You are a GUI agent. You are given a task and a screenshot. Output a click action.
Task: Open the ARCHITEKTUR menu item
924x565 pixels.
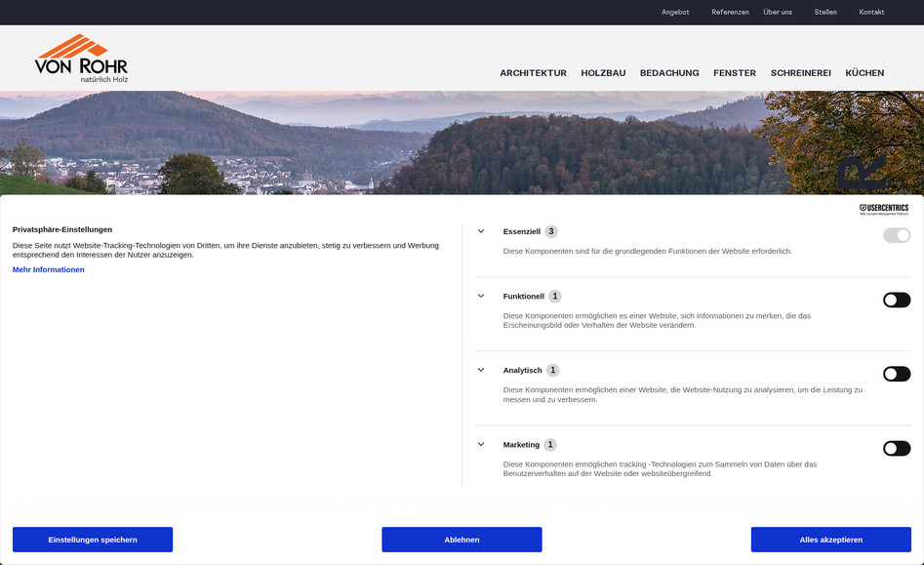point(533,72)
